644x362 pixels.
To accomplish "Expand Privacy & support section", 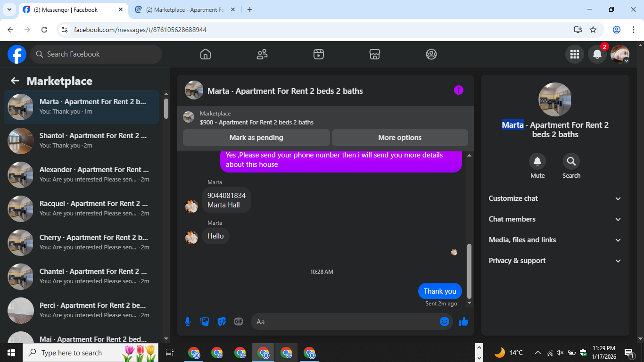I will (555, 261).
